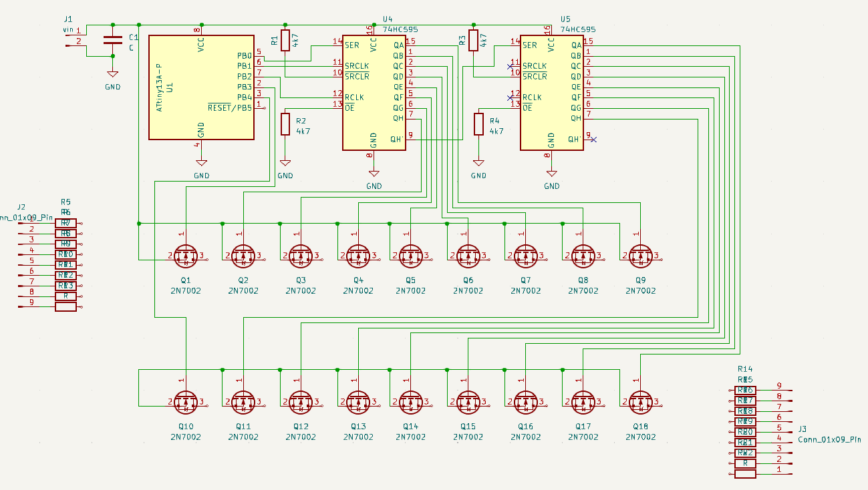Select resistor R1 symbol
Viewport: 868px width, 490px height.
(x=285, y=40)
